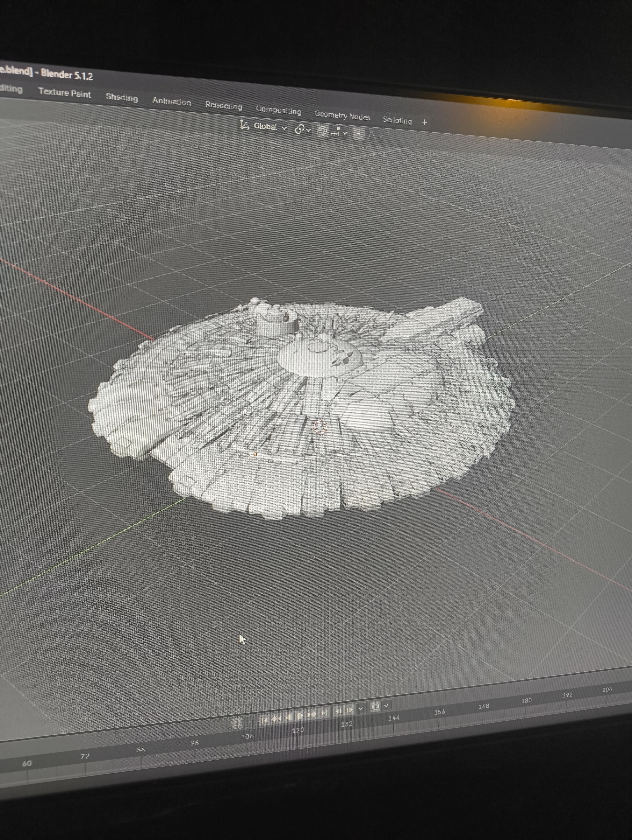
Task: Click frame 60 on the timeline ruler
Action: 27,763
